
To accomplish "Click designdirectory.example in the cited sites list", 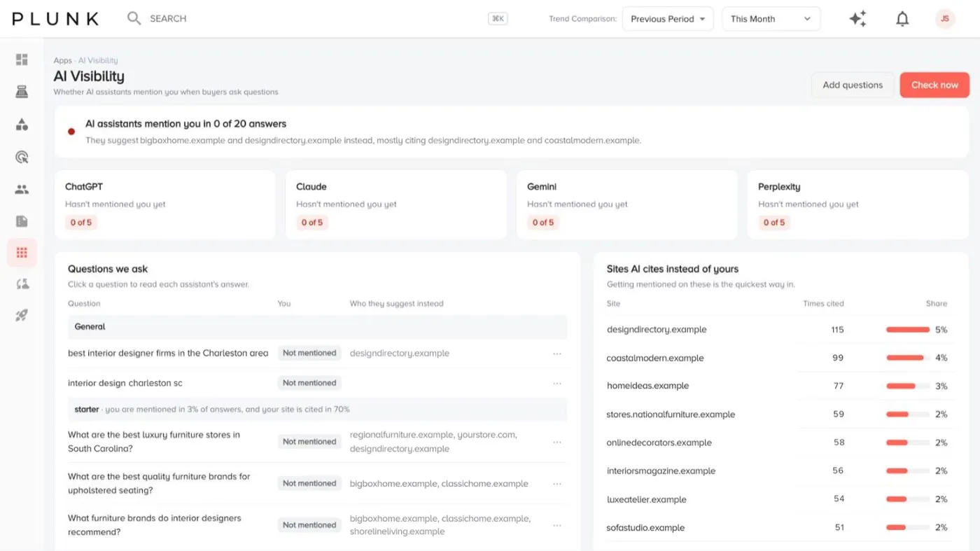I will click(x=657, y=330).
